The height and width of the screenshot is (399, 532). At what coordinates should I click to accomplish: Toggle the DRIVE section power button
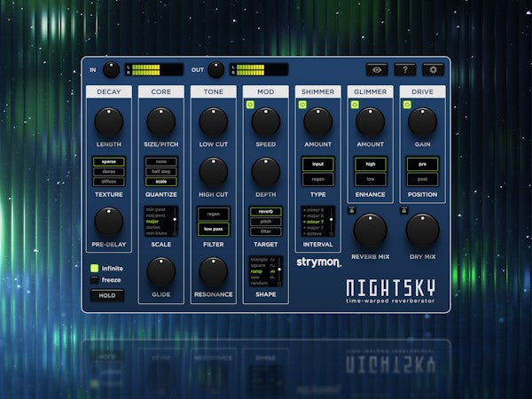[408, 105]
